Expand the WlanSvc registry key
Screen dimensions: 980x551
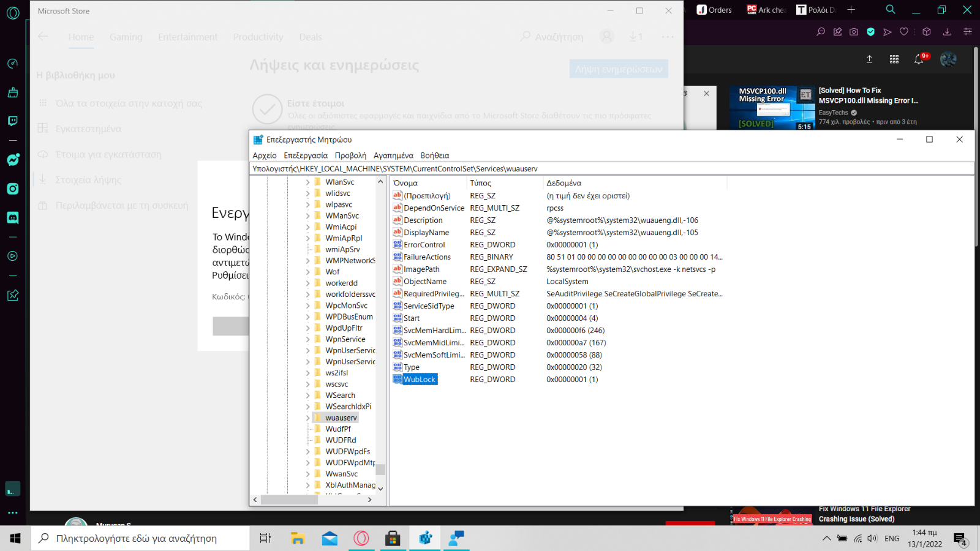point(307,182)
